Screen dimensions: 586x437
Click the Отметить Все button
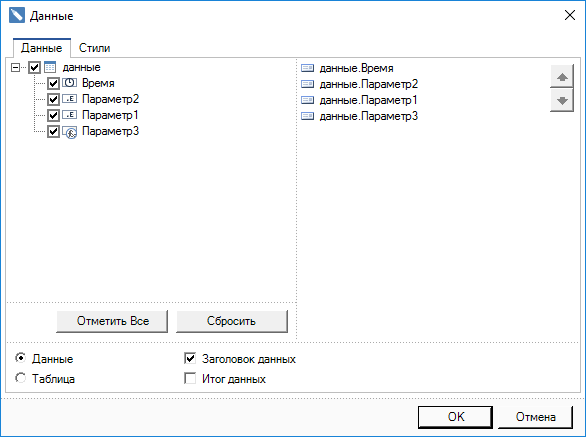[112, 321]
